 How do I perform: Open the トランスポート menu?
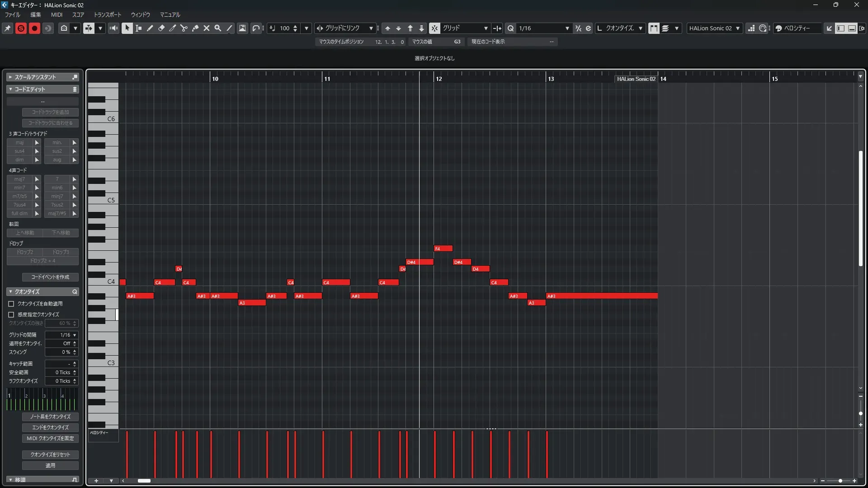click(107, 14)
